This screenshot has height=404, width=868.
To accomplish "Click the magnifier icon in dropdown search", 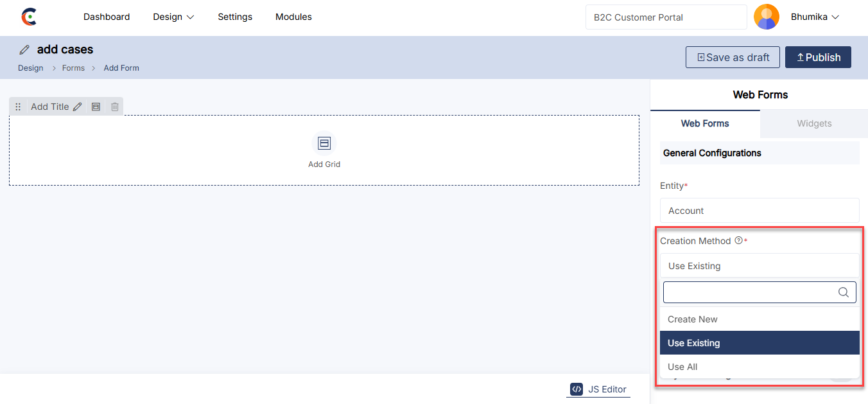I will 844,292.
